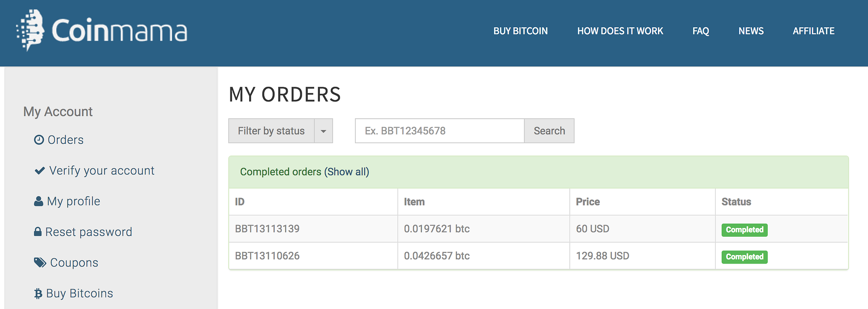
Task: Select NEWS in the top navigation
Action: (x=751, y=31)
